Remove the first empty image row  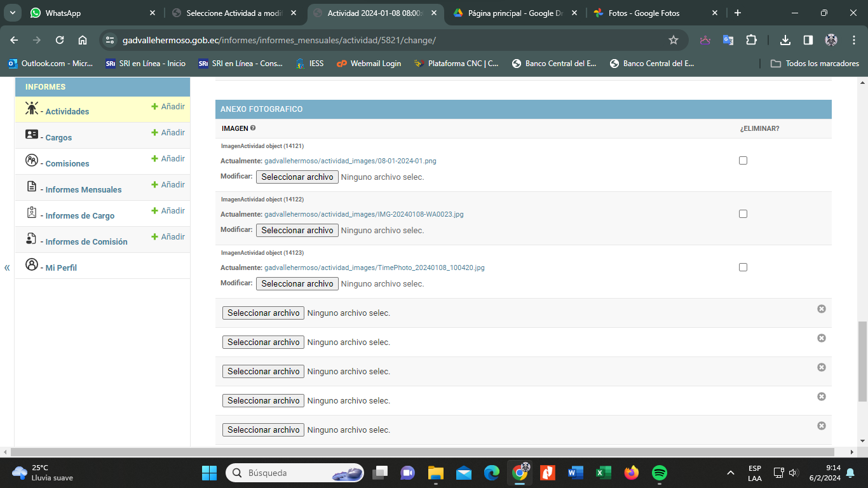tap(821, 309)
